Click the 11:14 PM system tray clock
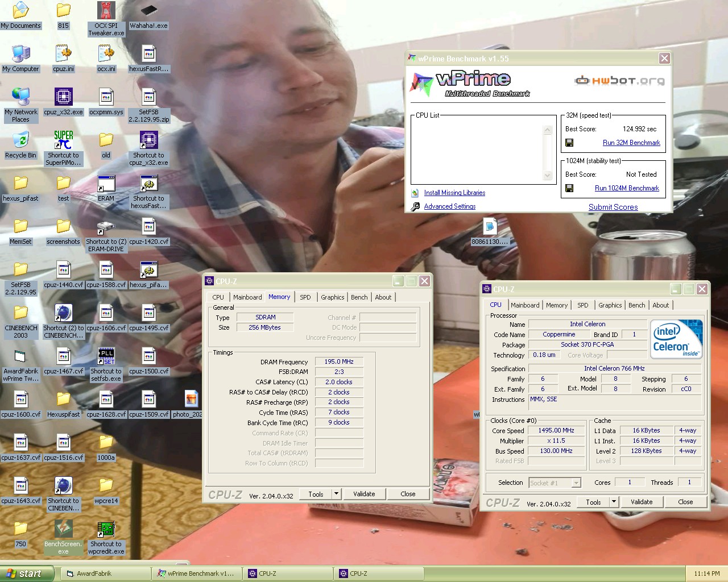The height and width of the screenshot is (582, 728). (x=707, y=573)
